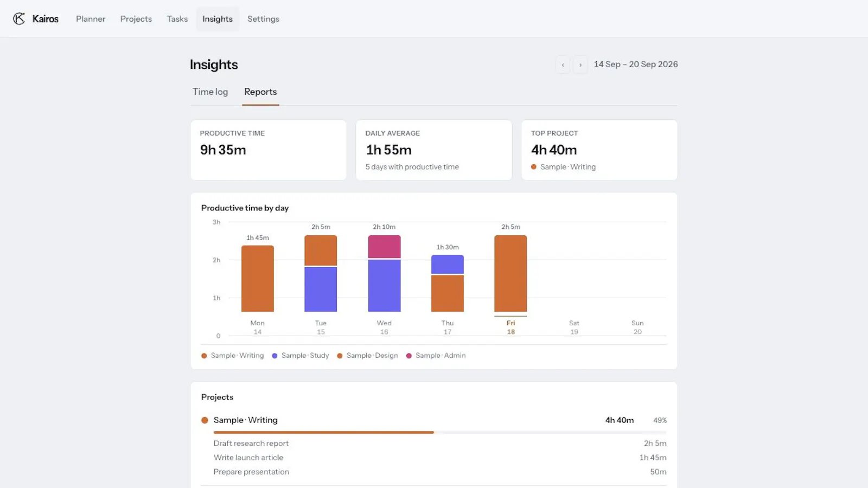Click the orange dot beside Sample·Writing project

[205, 420]
